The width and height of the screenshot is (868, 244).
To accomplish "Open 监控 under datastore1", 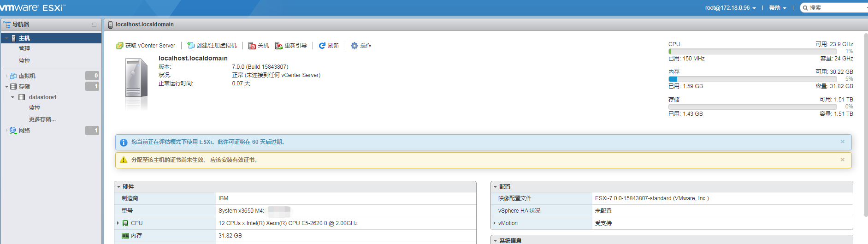I will [x=35, y=108].
